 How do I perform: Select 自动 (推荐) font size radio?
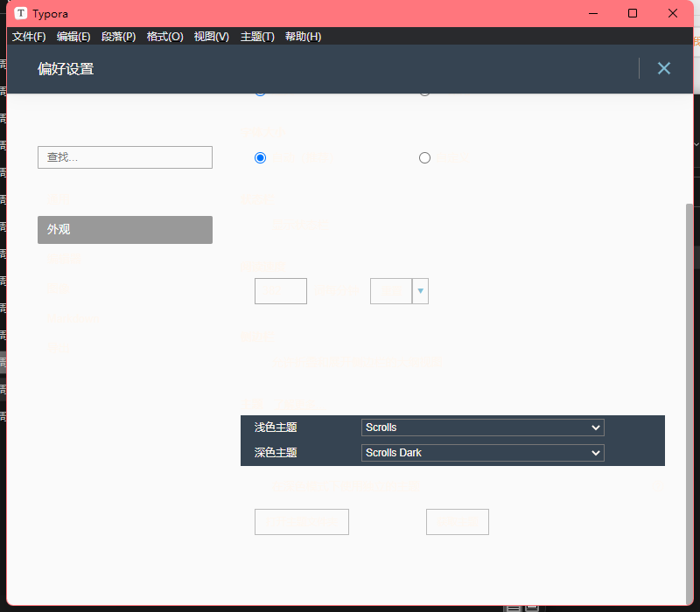[x=260, y=158]
